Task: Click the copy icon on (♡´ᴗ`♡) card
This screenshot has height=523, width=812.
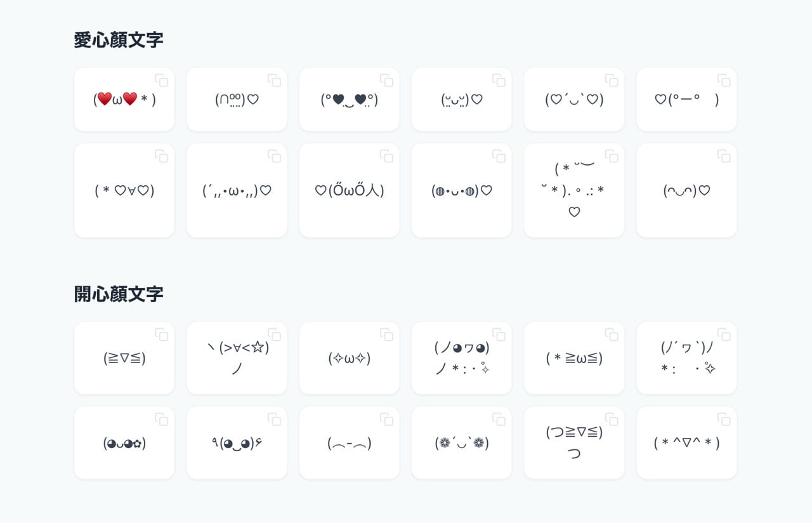Action: point(612,80)
